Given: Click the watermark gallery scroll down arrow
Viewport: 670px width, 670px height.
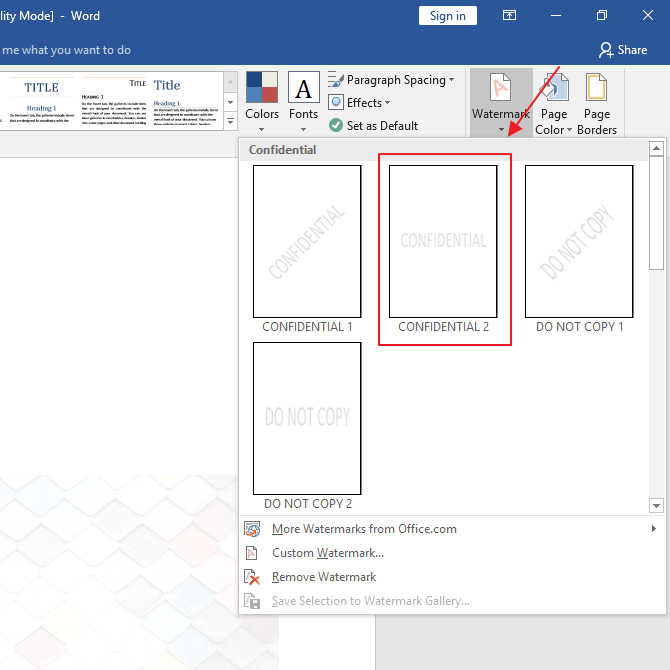Looking at the screenshot, I should [656, 505].
